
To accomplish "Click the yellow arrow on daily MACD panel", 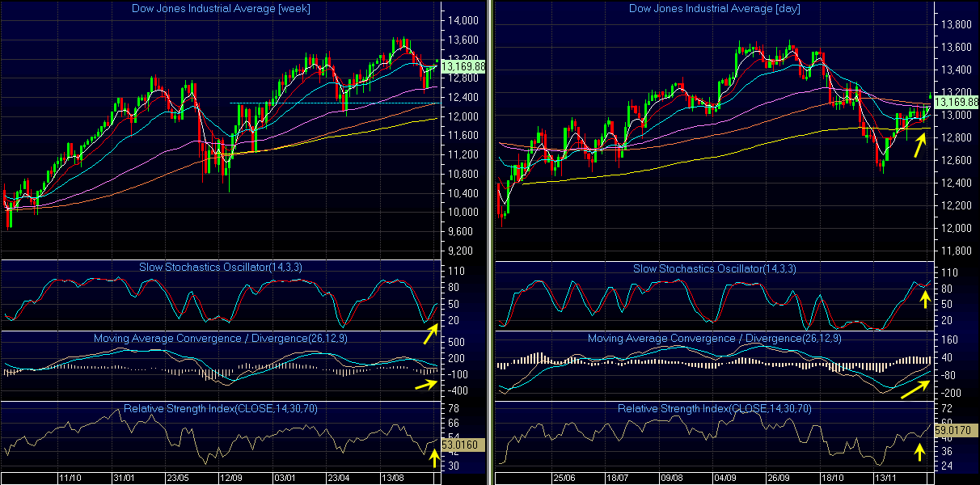I will (915, 389).
